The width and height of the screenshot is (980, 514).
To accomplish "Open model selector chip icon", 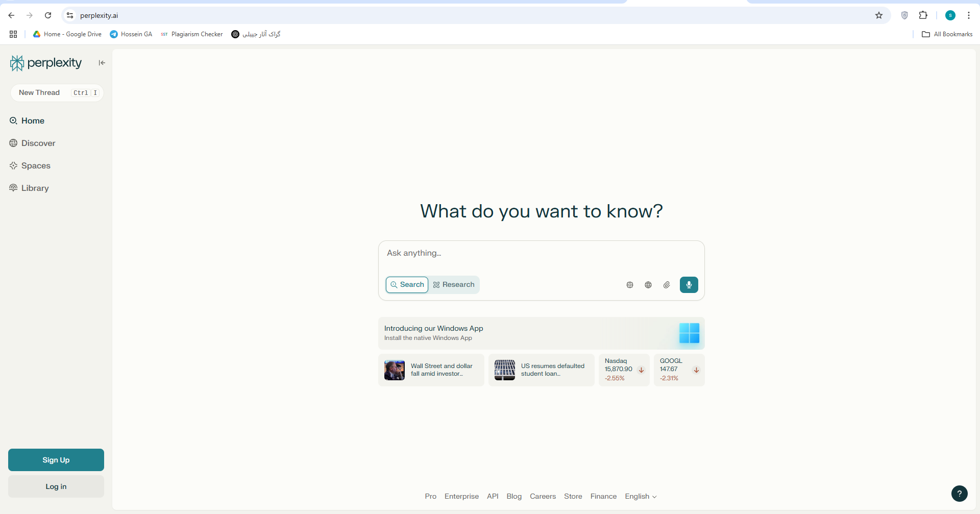I will (630, 285).
